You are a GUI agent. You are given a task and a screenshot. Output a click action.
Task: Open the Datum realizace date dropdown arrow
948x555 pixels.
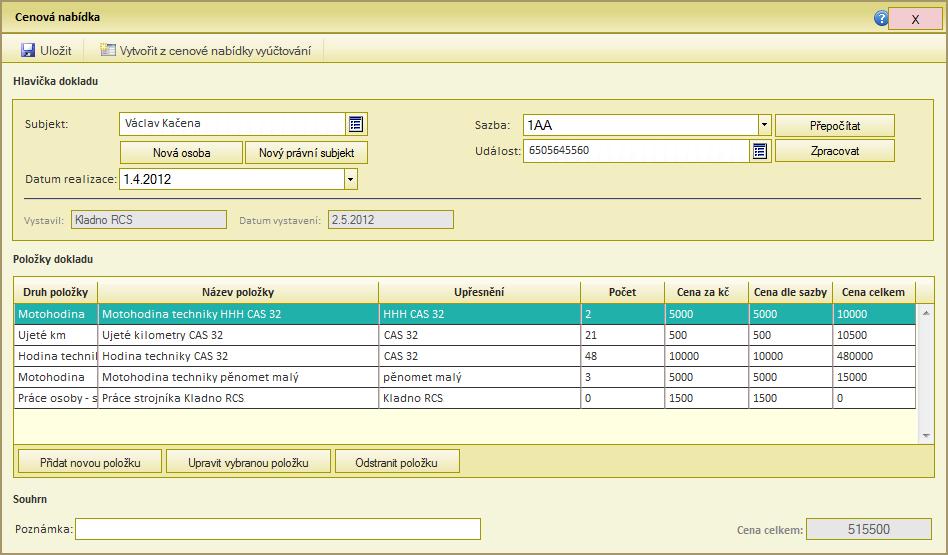tap(351, 179)
